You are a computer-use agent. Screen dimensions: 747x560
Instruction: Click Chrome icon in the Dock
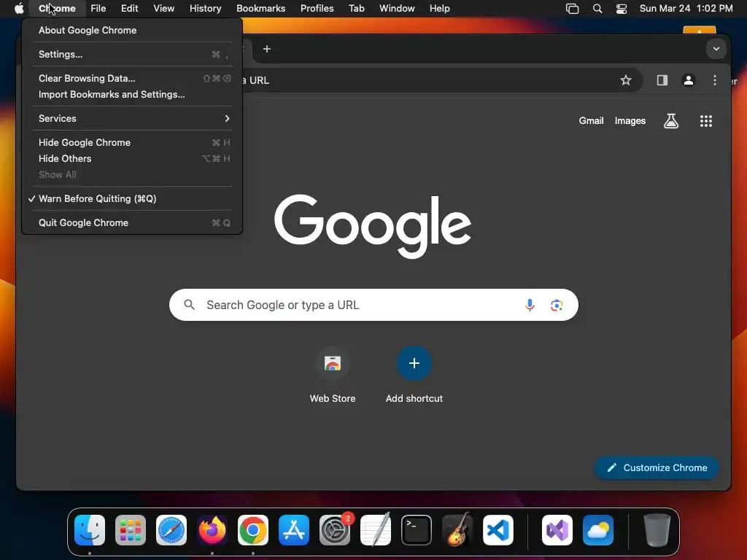click(x=253, y=529)
